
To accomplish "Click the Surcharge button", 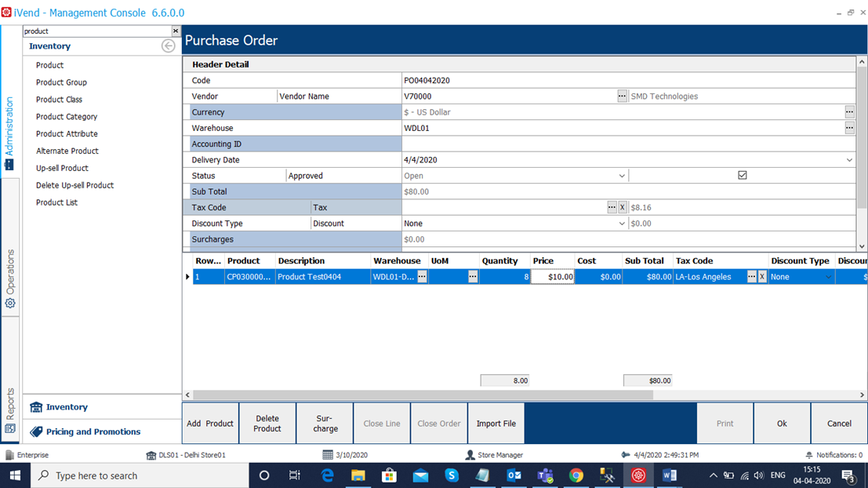I will [x=325, y=423].
